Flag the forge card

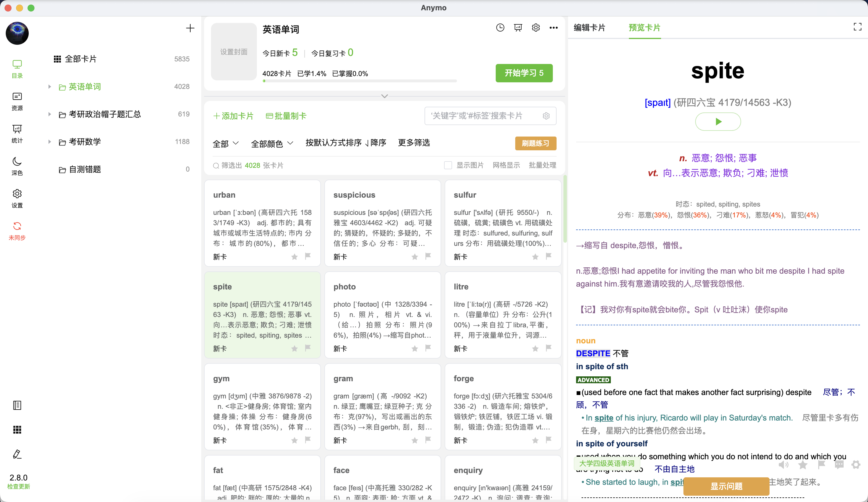pos(549,440)
